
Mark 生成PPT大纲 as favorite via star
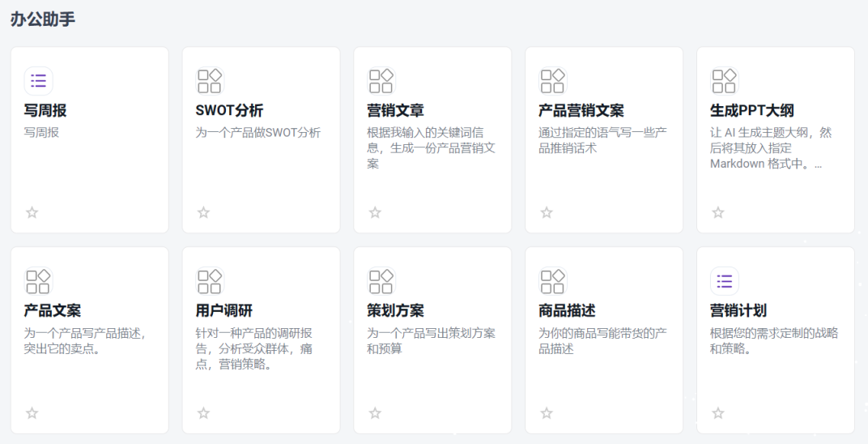point(718,212)
